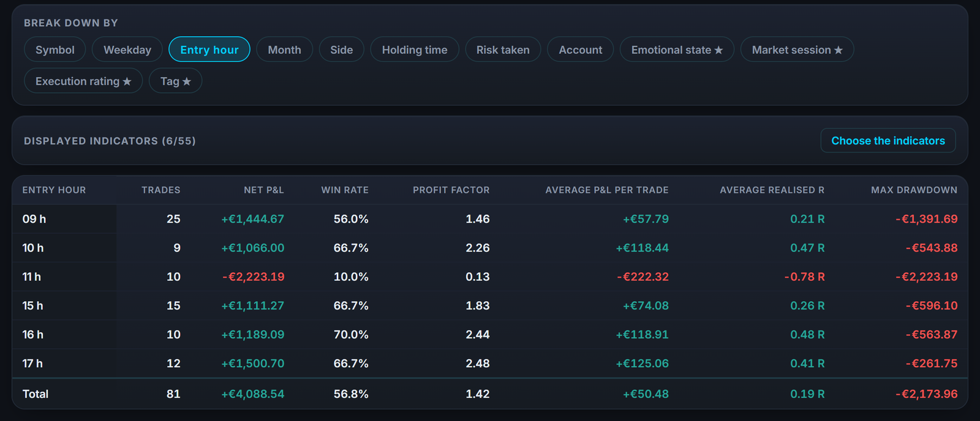Sort by Average P&L Per Trade header
This screenshot has width=980, height=421.
pos(607,190)
